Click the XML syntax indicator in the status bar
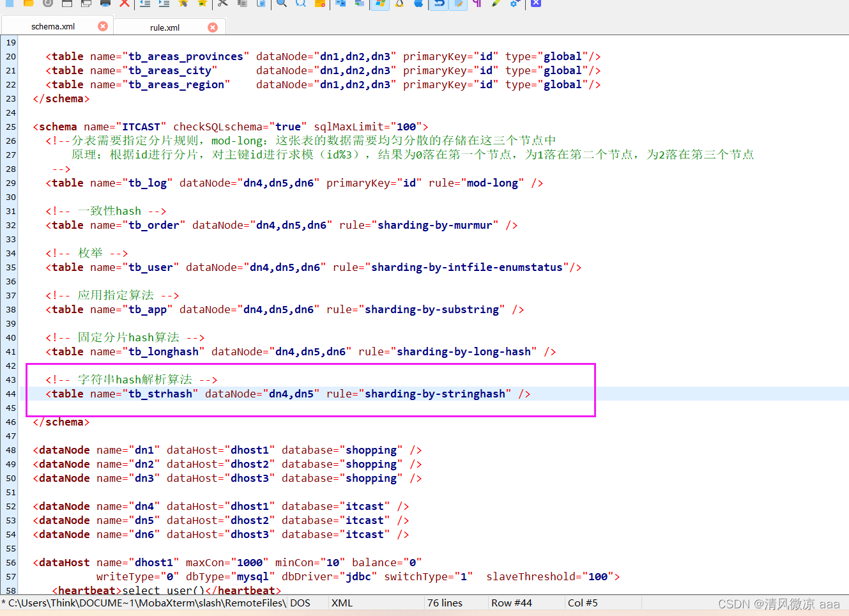The height and width of the screenshot is (616, 849). 342,603
